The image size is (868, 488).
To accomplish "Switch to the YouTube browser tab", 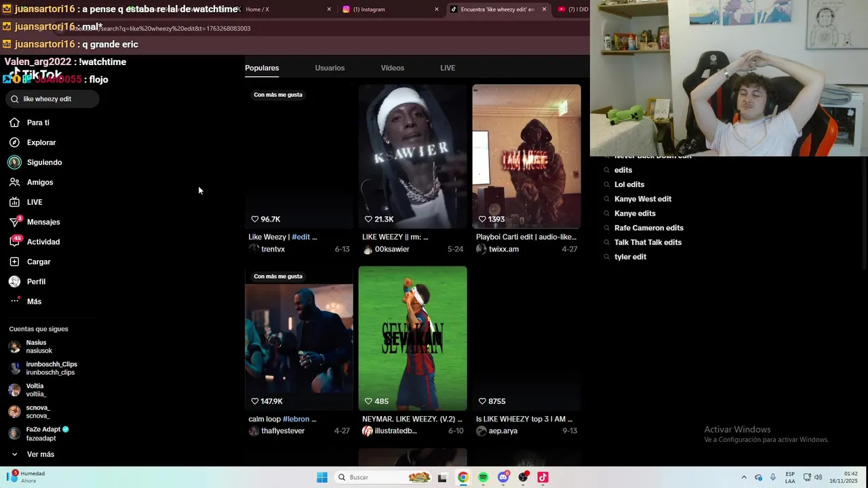I will point(572,9).
